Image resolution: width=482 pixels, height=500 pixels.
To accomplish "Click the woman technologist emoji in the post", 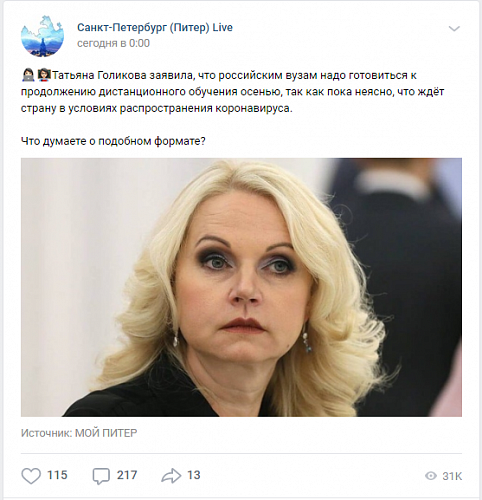I will (x=28, y=75).
